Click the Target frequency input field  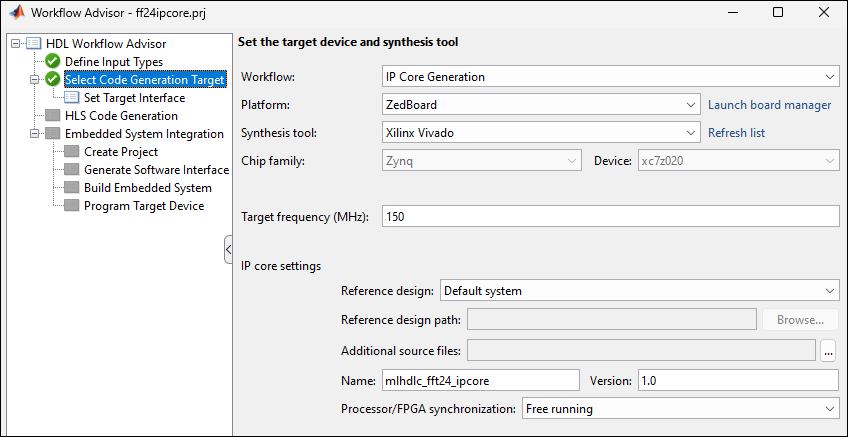[610, 217]
